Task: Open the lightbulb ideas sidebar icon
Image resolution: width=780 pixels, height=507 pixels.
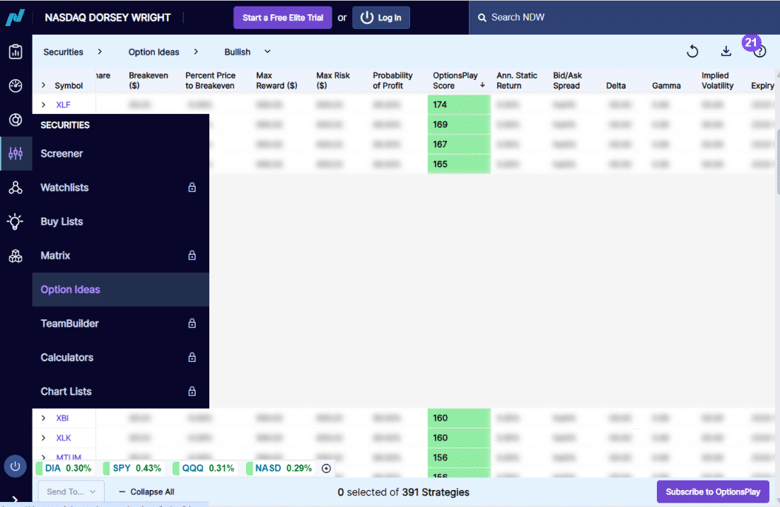Action: tap(15, 221)
